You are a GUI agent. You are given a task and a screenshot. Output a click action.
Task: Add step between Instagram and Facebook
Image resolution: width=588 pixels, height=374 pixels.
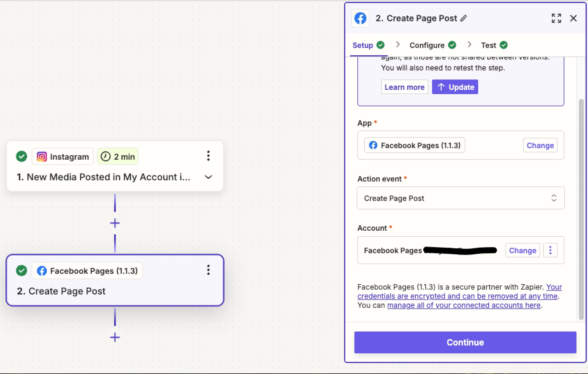pos(115,223)
